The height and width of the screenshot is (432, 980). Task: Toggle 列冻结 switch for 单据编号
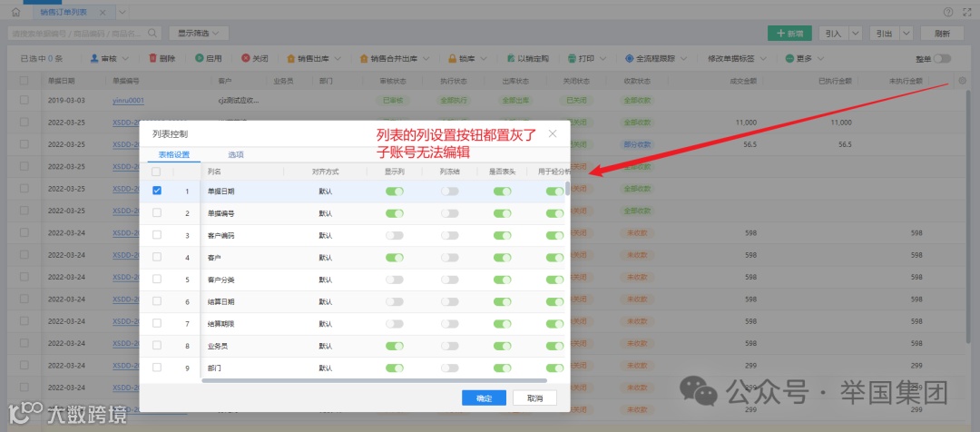[x=449, y=213]
